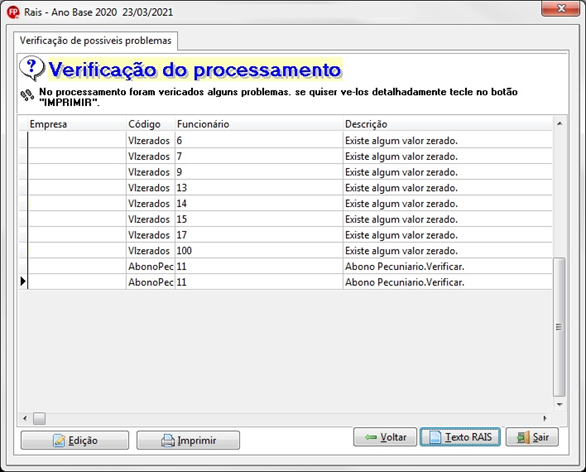Screen dimensions: 586x472
Task: Click the question mark speech bubble icon
Action: point(32,68)
